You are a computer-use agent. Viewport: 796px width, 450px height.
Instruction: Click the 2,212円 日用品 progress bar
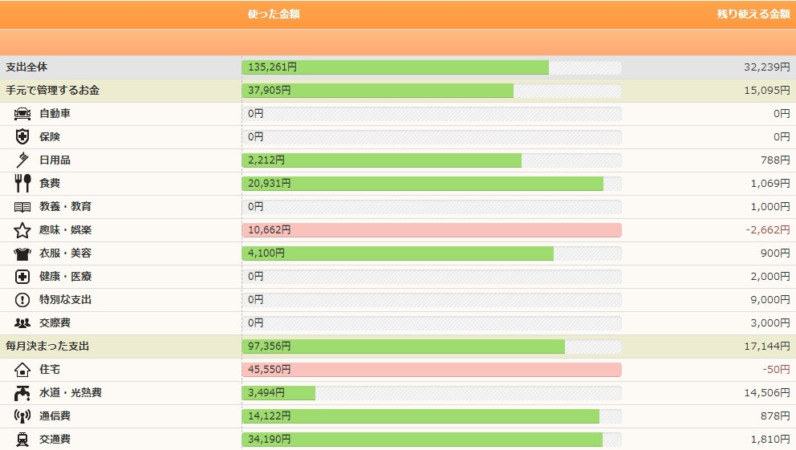point(432,160)
